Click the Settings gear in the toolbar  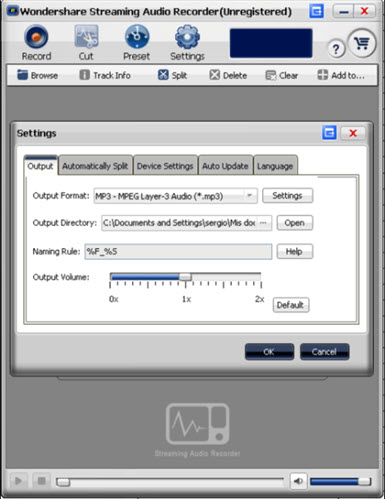click(187, 43)
